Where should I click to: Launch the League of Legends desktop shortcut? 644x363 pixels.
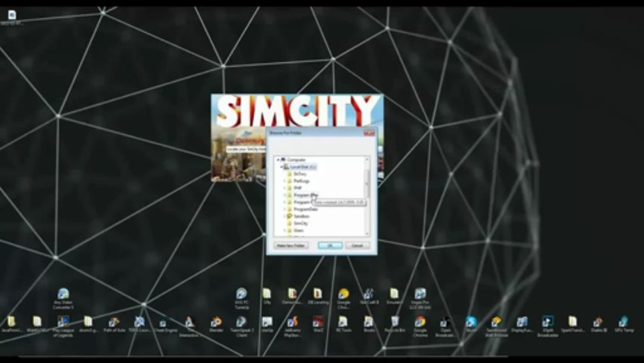(x=63, y=326)
